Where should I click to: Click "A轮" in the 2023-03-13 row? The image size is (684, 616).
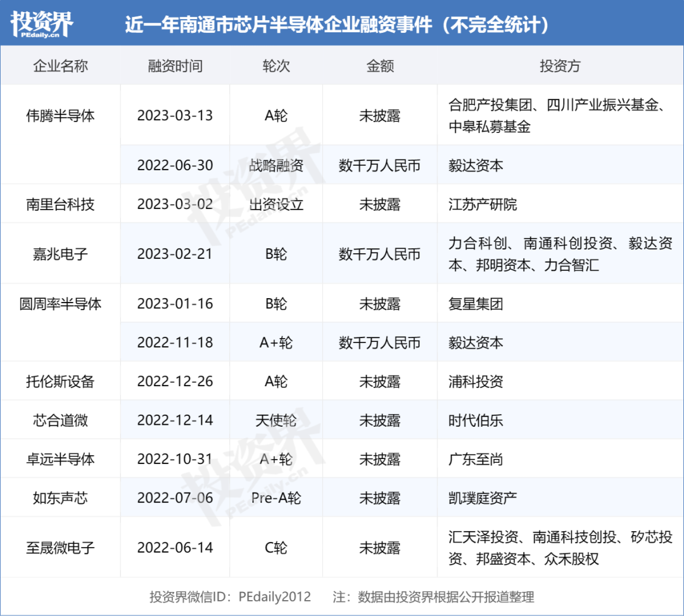(x=276, y=115)
